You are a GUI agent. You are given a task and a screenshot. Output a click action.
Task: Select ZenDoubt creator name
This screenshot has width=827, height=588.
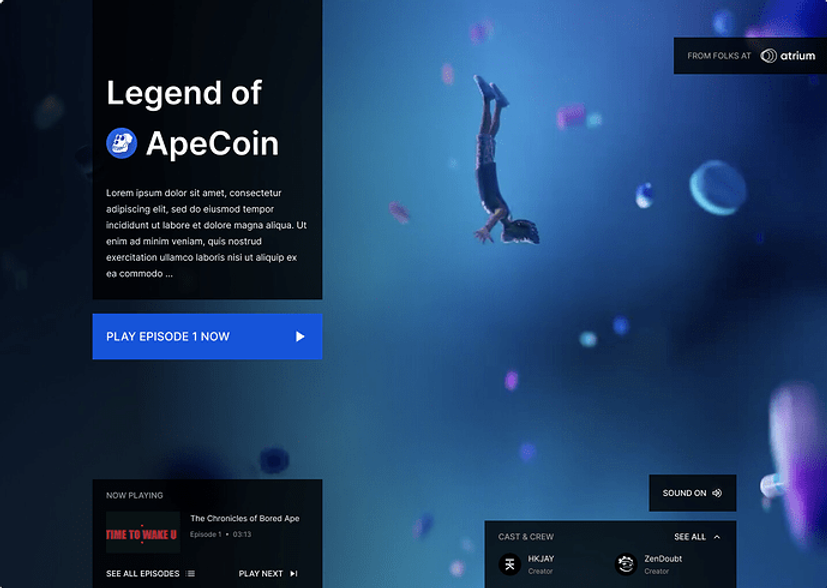pos(663,558)
